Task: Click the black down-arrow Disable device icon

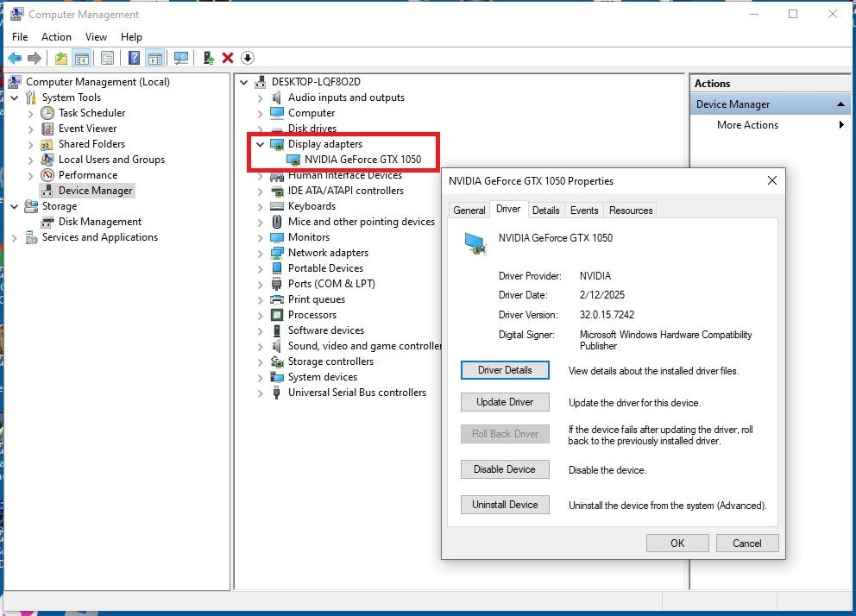Action: (248, 58)
